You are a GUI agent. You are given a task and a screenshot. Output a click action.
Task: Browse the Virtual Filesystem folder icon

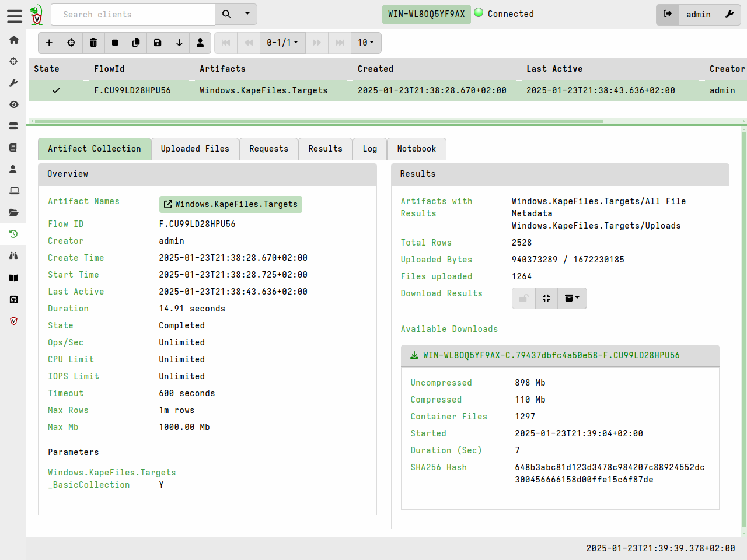(x=13, y=211)
